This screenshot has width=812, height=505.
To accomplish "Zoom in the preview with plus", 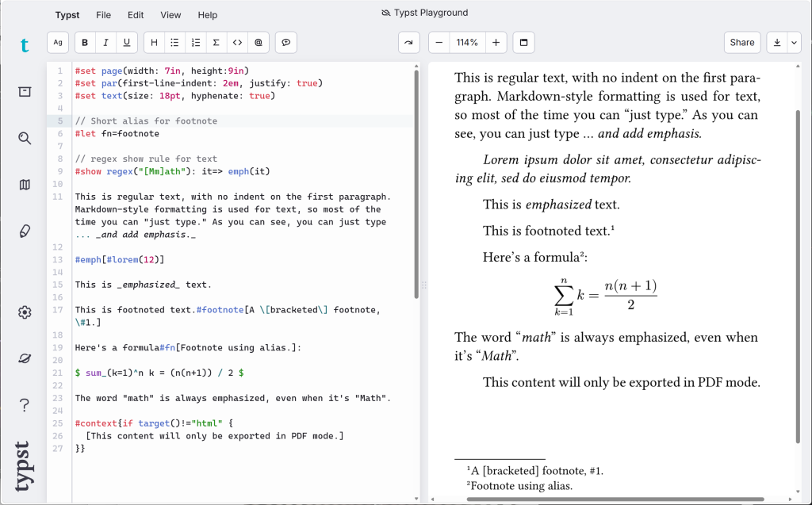I will coord(496,43).
